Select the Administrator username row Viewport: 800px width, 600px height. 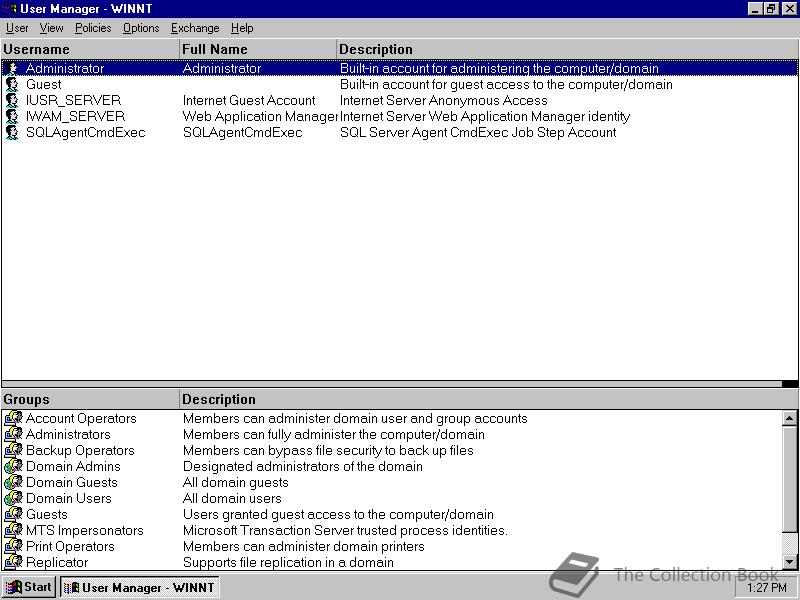[x=400, y=68]
